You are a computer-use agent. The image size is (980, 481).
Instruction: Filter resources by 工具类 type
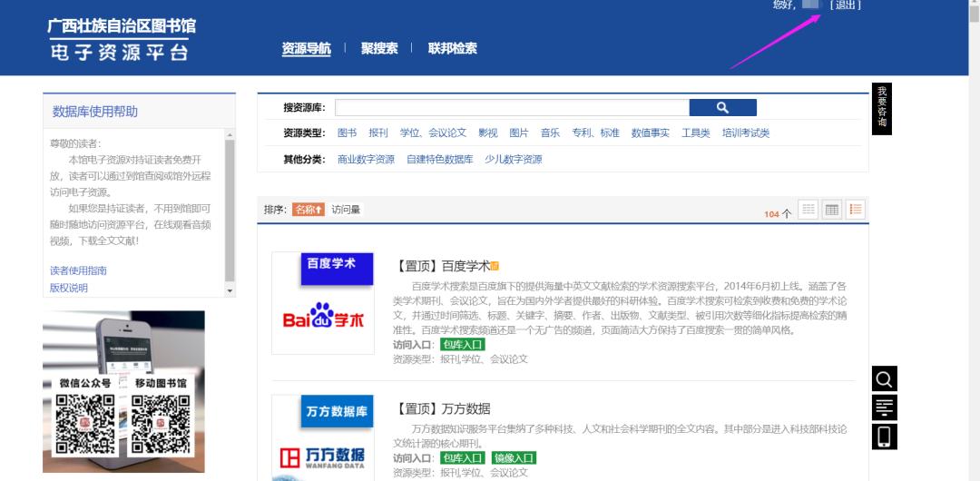[x=696, y=133]
